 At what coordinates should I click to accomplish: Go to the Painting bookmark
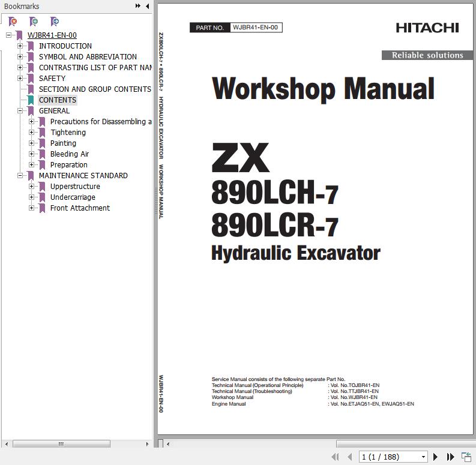pyautogui.click(x=63, y=143)
